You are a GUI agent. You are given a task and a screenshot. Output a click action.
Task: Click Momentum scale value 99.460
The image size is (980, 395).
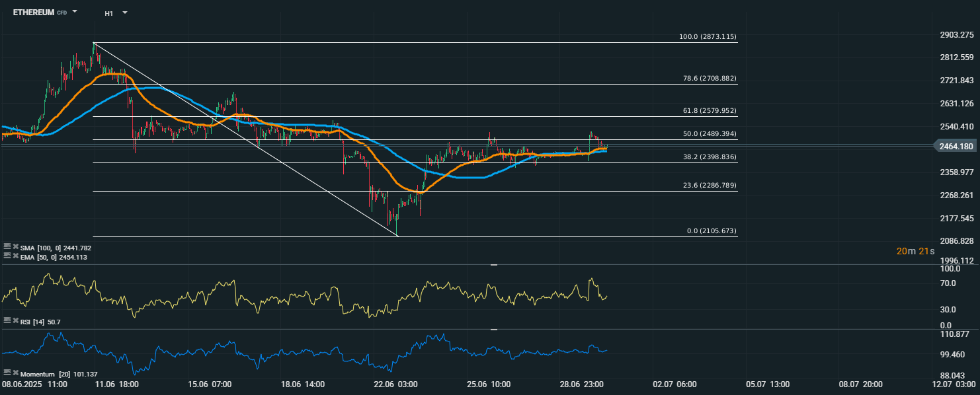953,355
